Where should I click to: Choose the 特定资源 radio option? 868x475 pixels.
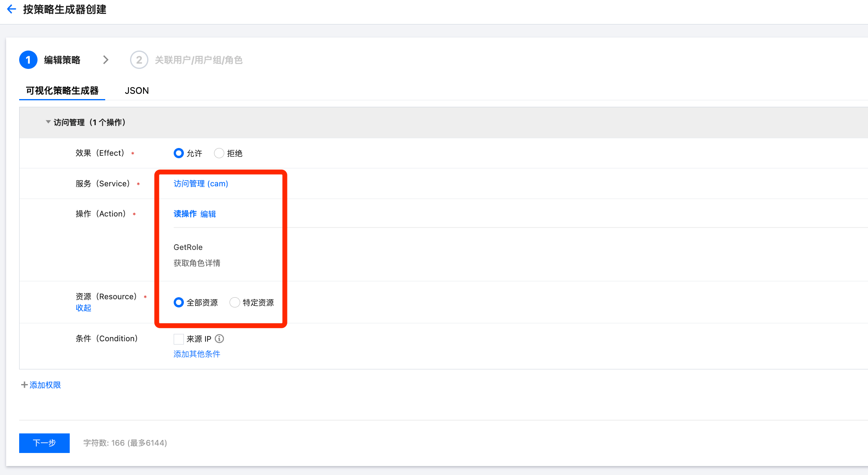tap(234, 303)
